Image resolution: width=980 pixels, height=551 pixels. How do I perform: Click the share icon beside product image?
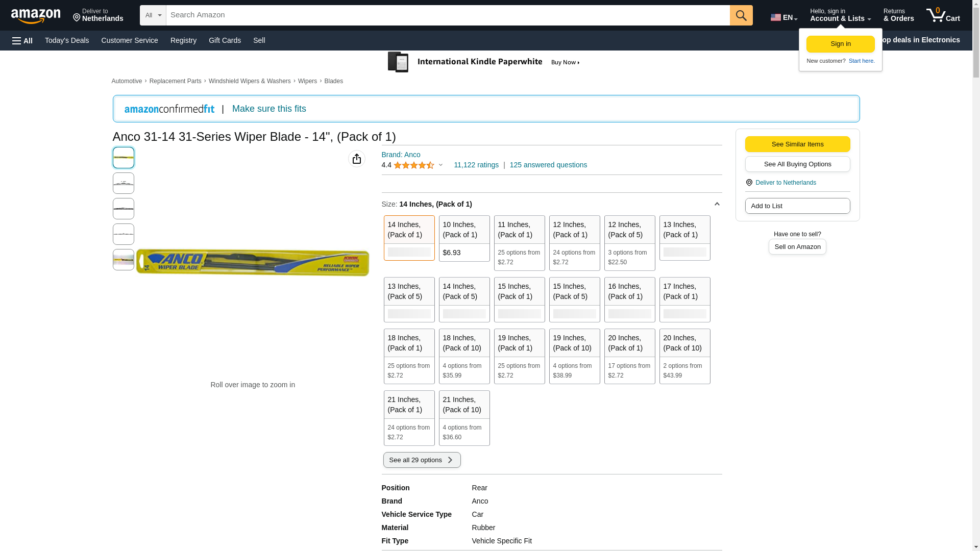(357, 159)
